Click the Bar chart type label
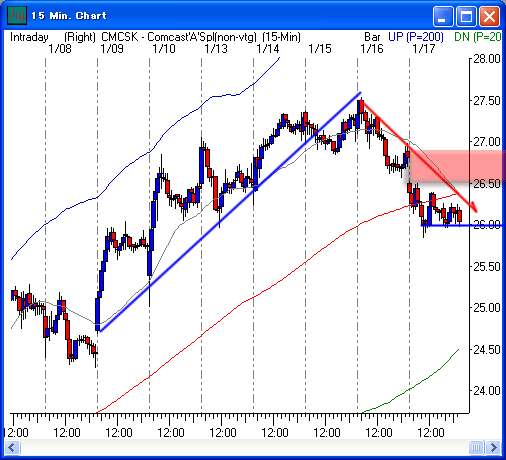Image resolution: width=506 pixels, height=460 pixels. (372, 37)
